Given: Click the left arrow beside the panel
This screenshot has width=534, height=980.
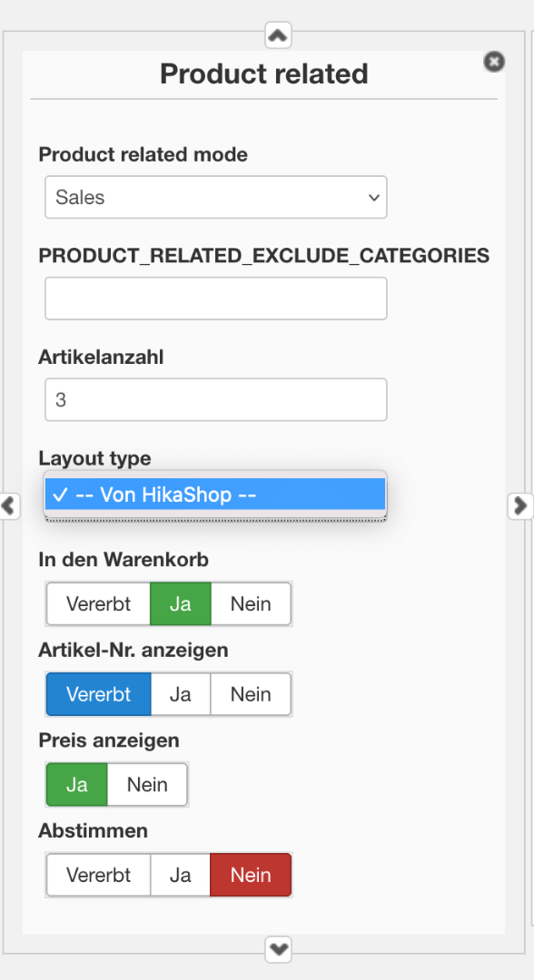Looking at the screenshot, I should tap(9, 505).
